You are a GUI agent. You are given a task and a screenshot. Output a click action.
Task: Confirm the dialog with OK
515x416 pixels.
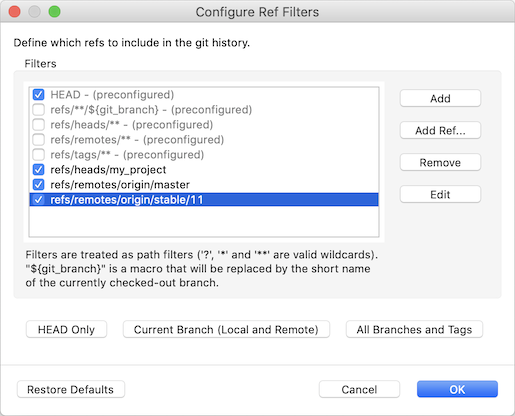tap(457, 389)
